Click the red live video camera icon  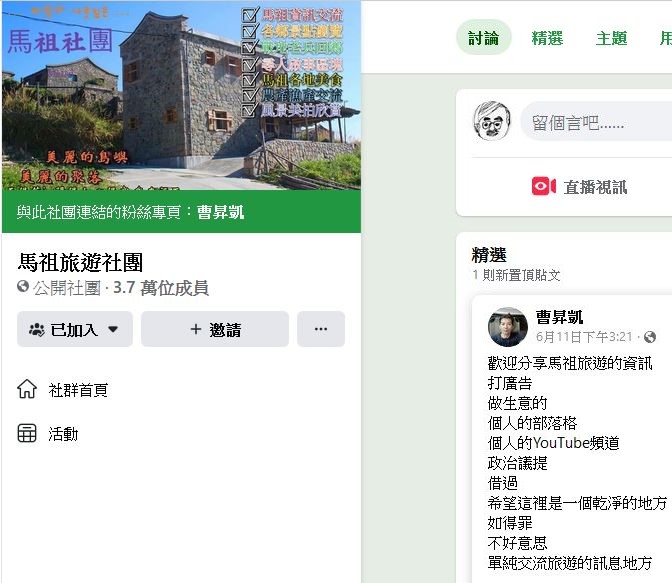coord(543,186)
